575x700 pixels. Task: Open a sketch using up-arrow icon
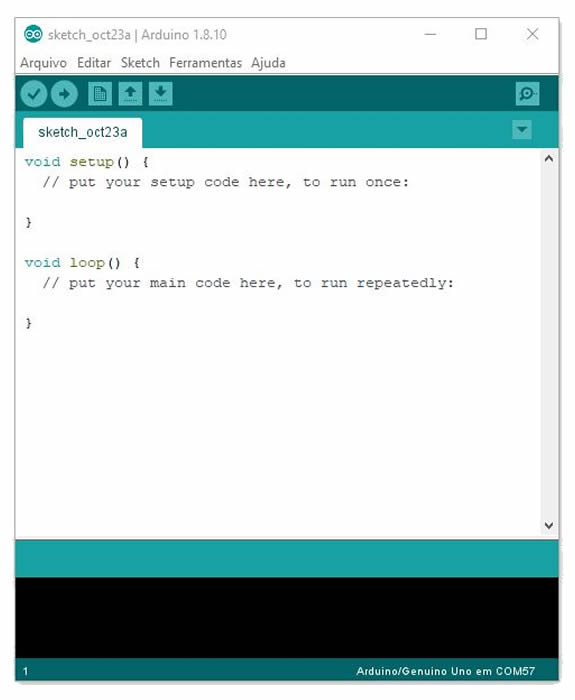tap(130, 94)
